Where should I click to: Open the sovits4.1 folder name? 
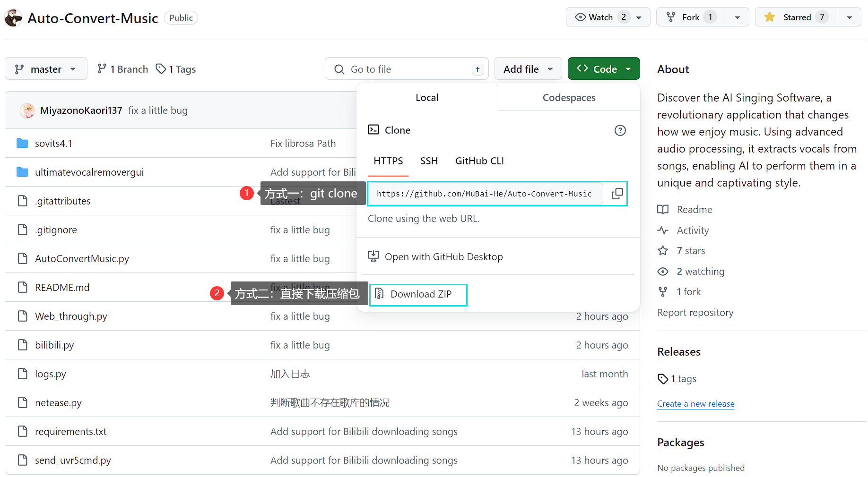point(53,144)
